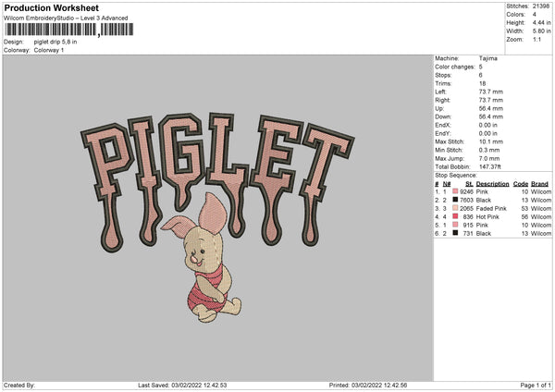Click the 'Created By:' footer label
The image size is (555, 392).
(19, 385)
